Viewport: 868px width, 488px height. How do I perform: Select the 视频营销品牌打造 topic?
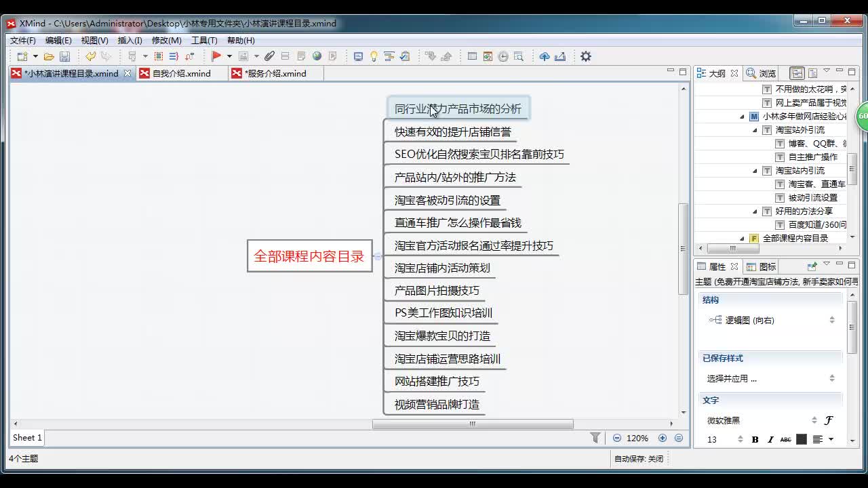click(x=437, y=404)
